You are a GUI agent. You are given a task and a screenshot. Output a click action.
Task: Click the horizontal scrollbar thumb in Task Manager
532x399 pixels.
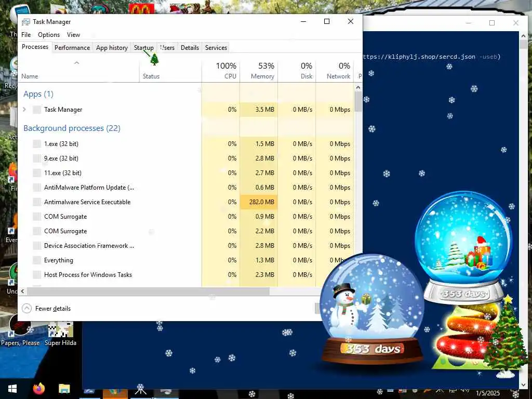click(148, 291)
